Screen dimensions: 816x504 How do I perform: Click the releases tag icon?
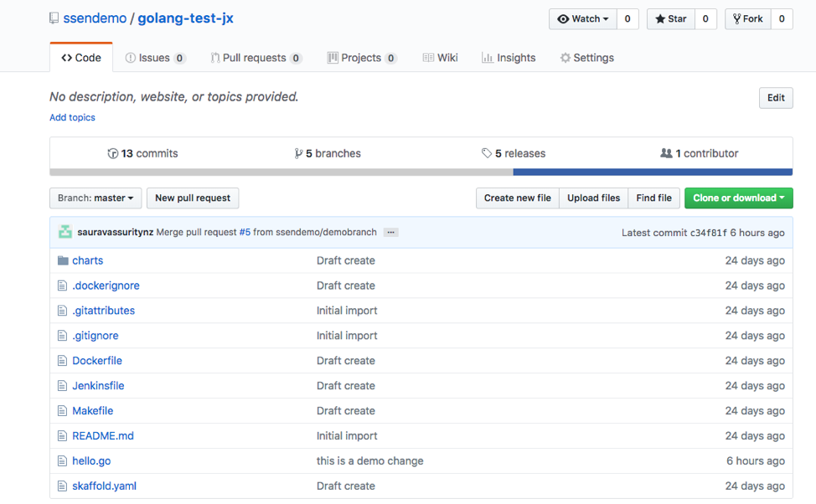[487, 153]
